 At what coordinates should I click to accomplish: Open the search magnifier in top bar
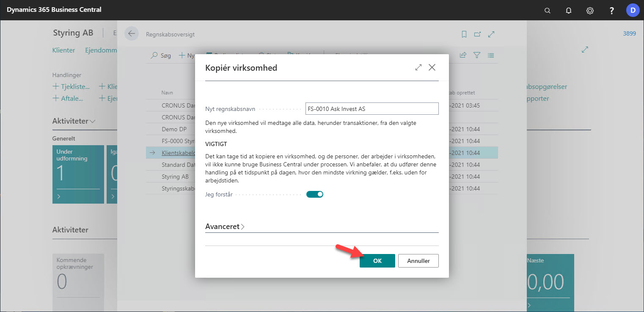[x=548, y=11]
